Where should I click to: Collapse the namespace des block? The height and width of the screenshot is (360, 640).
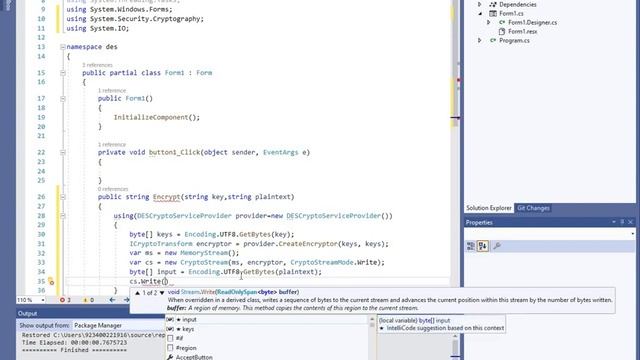pyautogui.click(x=63, y=47)
